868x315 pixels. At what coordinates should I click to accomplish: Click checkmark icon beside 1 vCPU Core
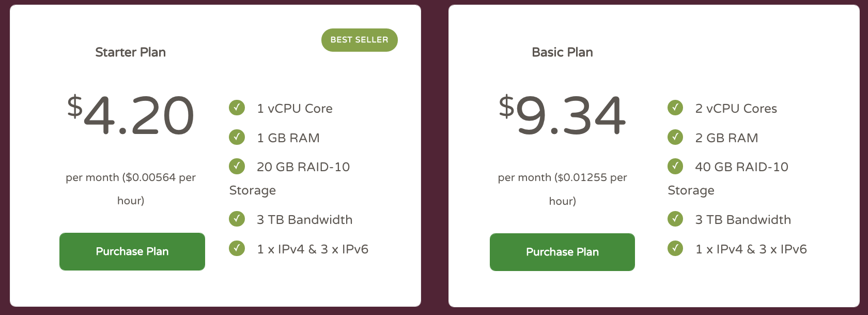(x=237, y=108)
